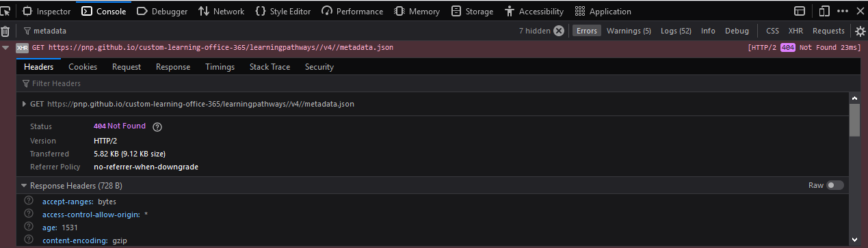Open the devtools three-dot menu

pyautogui.click(x=843, y=11)
